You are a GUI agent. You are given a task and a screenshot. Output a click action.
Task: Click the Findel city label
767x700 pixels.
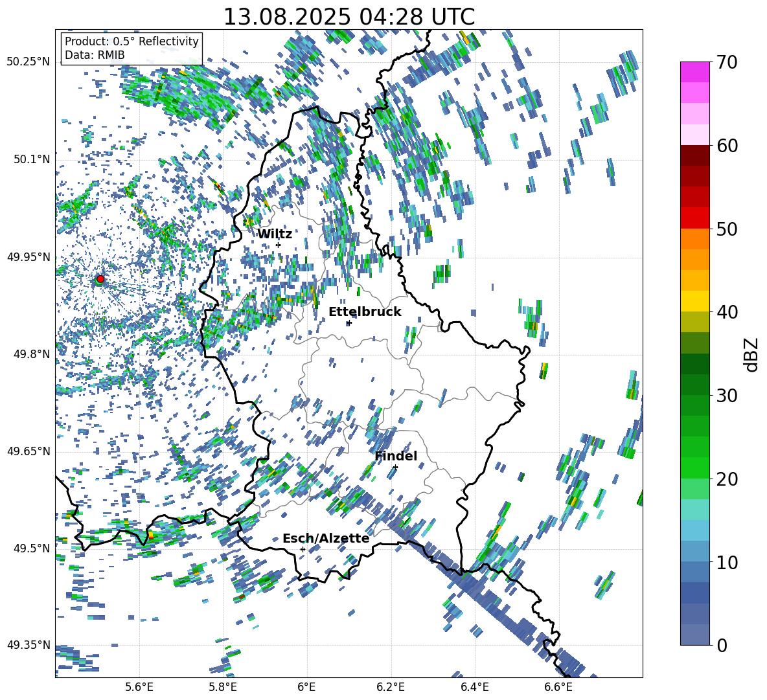pos(396,456)
